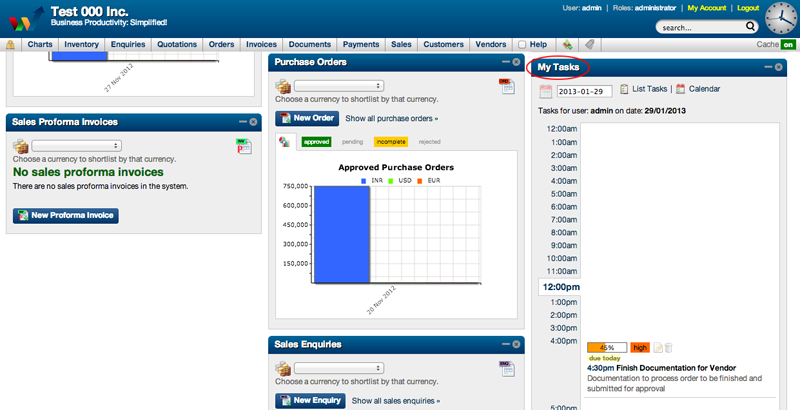
Task: Click the Sales Enquiries document export icon
Action: pos(506,367)
